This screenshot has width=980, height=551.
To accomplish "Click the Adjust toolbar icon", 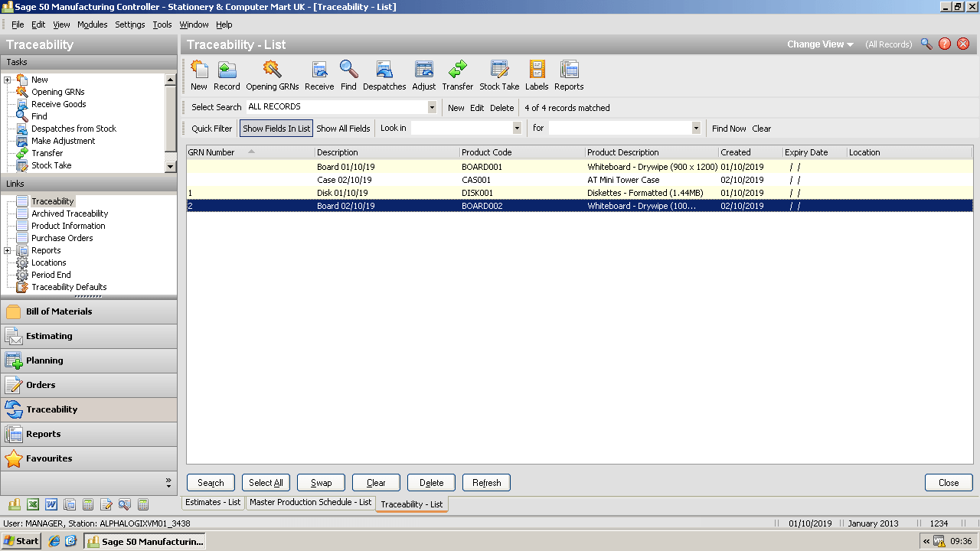I will 424,75.
